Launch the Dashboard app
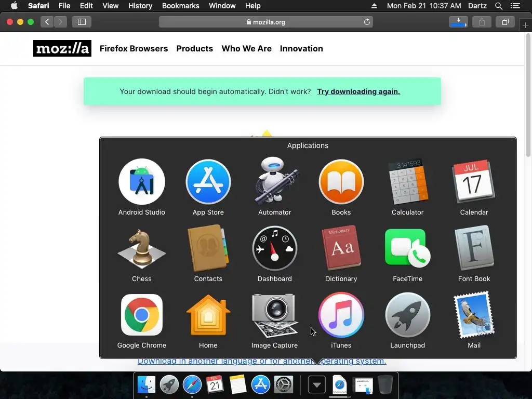 [x=275, y=249]
